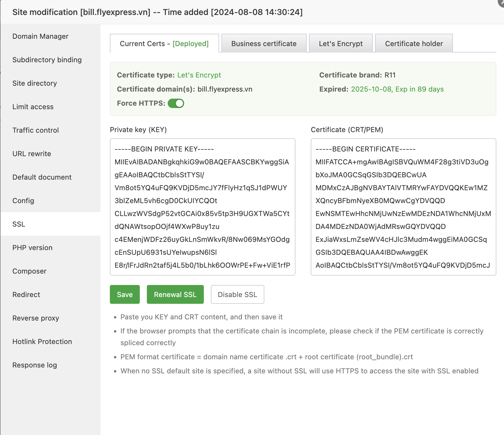
Task: Click the Disable SSL button
Action: click(x=237, y=294)
